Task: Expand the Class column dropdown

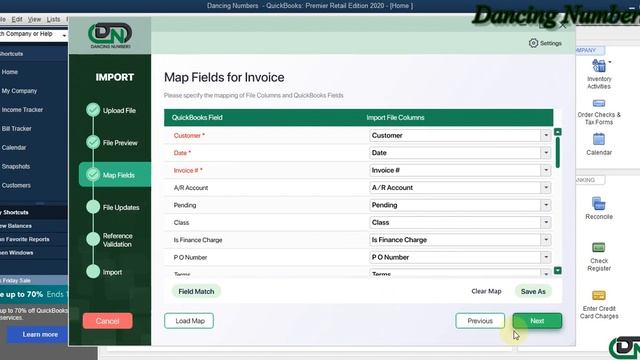Action: (x=546, y=222)
